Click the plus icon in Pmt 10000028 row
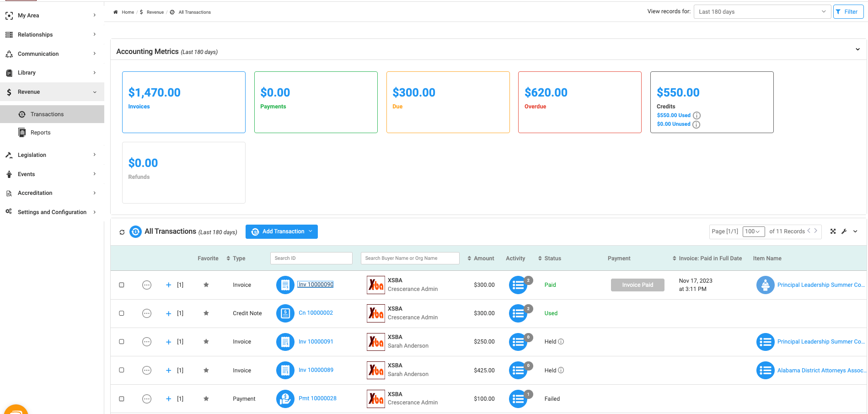 (x=168, y=399)
